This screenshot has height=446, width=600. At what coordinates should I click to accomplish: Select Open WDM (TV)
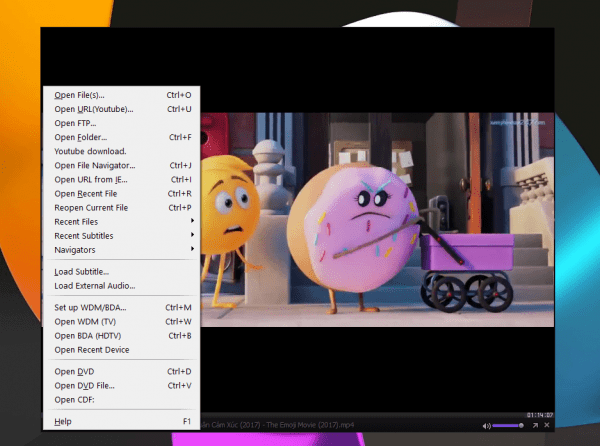point(122,322)
